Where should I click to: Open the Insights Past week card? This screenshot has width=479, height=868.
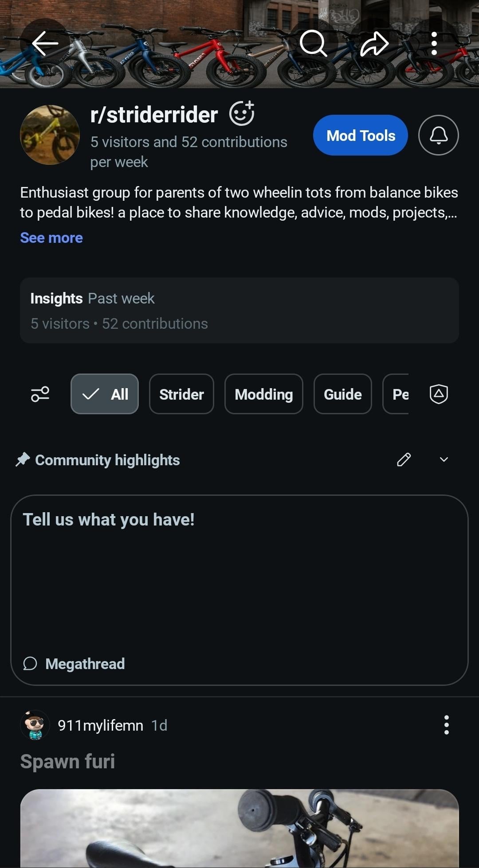(239, 311)
